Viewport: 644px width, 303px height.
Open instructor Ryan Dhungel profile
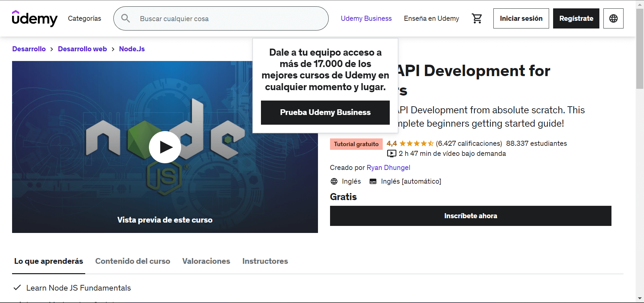point(388,168)
